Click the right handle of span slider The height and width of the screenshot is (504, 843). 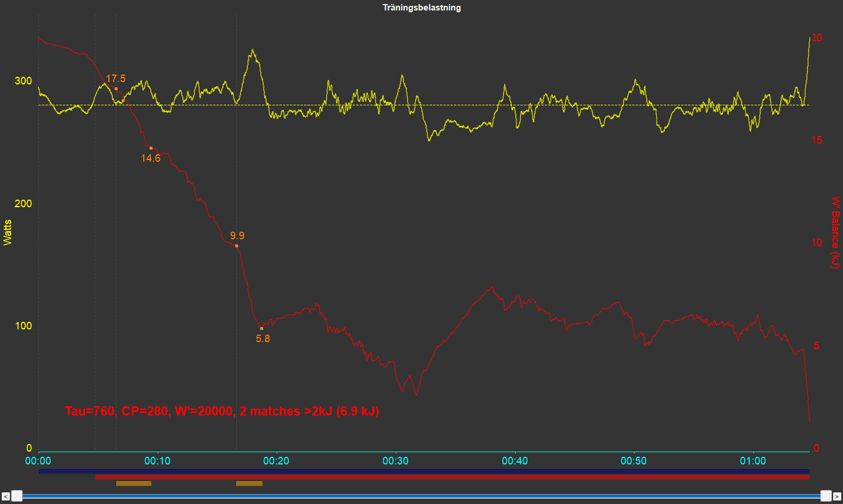(826, 496)
